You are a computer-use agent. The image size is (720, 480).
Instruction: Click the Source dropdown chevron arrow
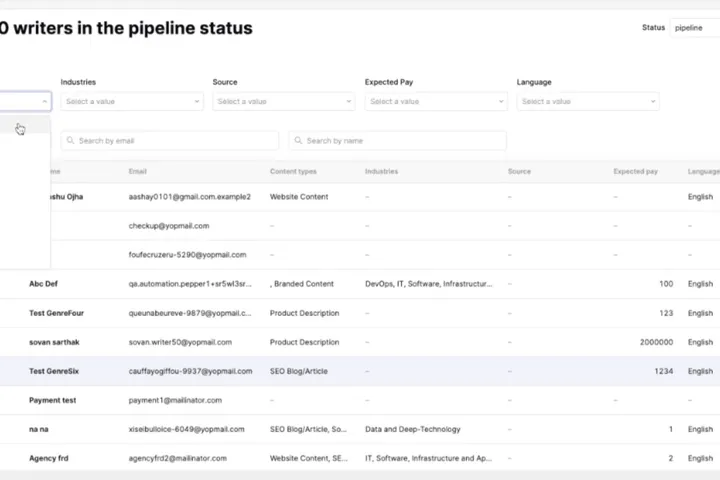tap(349, 102)
